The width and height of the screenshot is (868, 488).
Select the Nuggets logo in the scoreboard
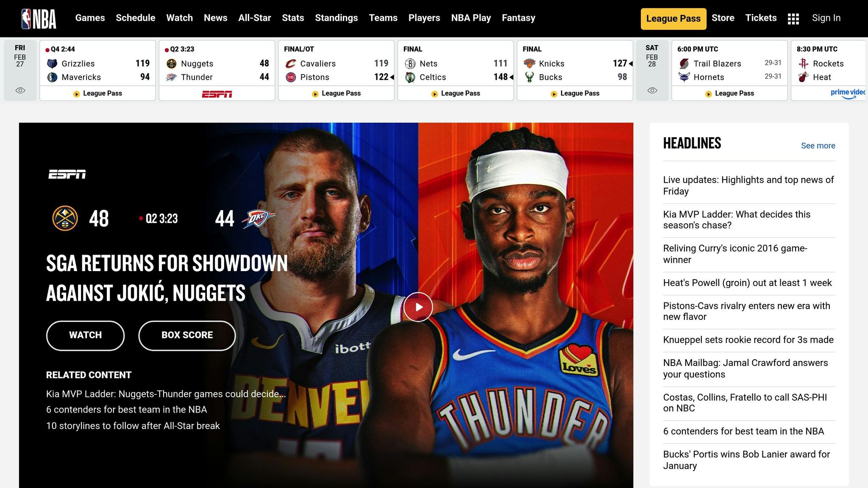coord(171,64)
